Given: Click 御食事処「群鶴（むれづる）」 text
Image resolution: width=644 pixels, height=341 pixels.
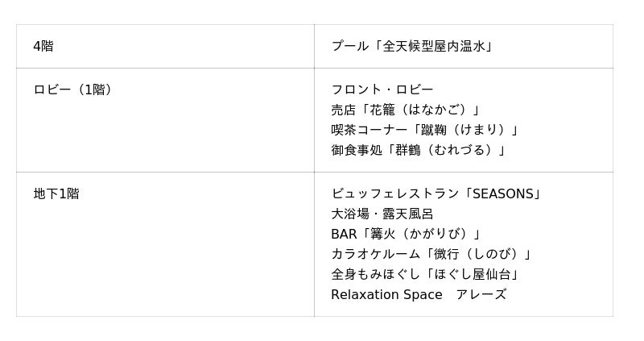Looking at the screenshot, I should pos(418,150).
